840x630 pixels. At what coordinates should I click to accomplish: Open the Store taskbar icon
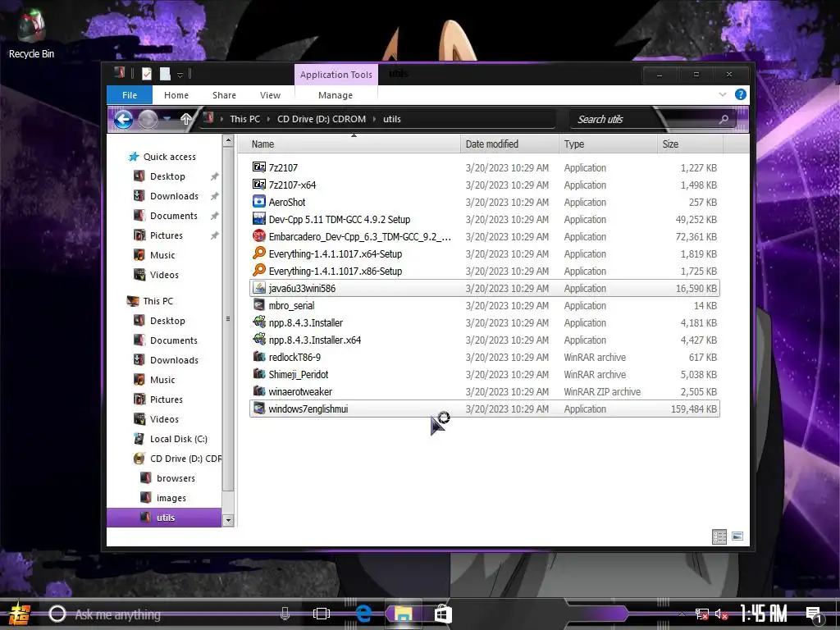(x=443, y=614)
